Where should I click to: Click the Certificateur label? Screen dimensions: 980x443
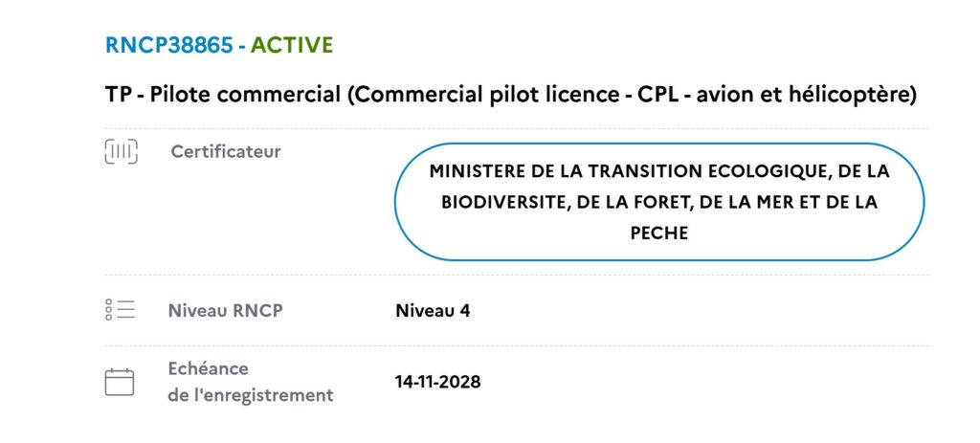click(x=226, y=151)
